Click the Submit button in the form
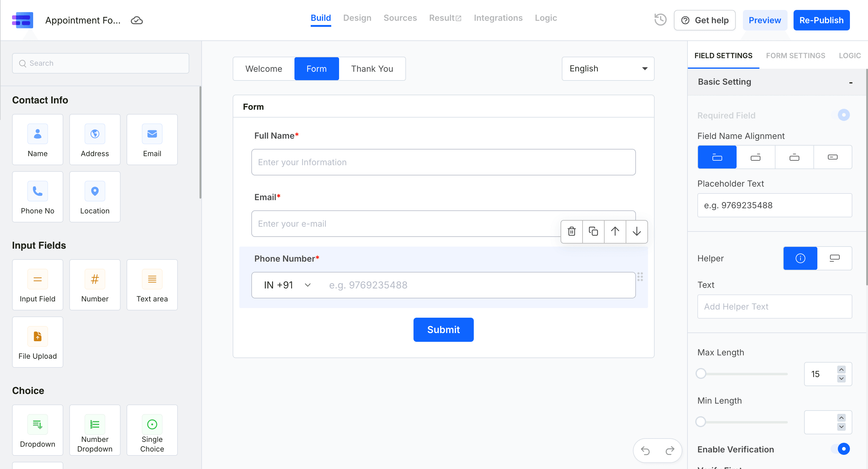This screenshot has height=469, width=868. (443, 329)
